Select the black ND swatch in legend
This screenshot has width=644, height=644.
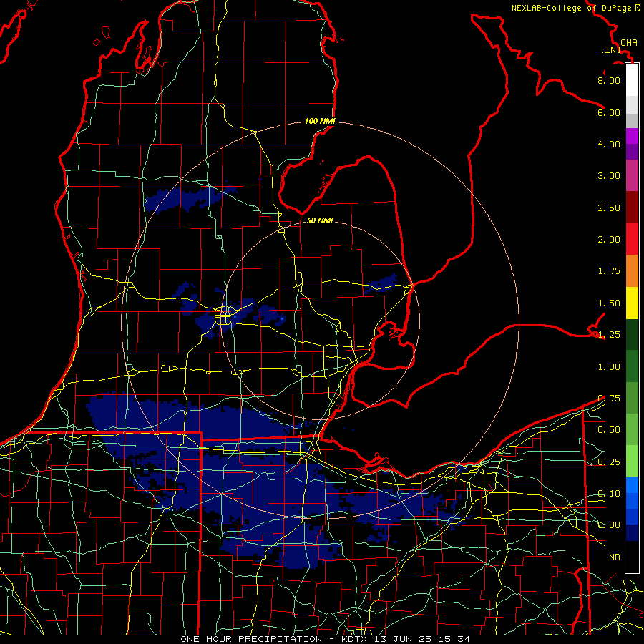click(632, 557)
